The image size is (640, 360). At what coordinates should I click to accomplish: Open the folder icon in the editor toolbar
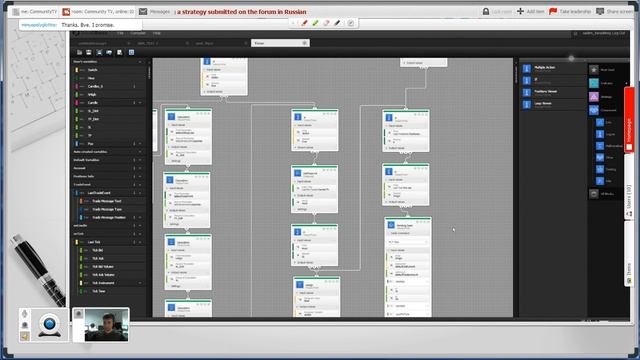point(80,53)
